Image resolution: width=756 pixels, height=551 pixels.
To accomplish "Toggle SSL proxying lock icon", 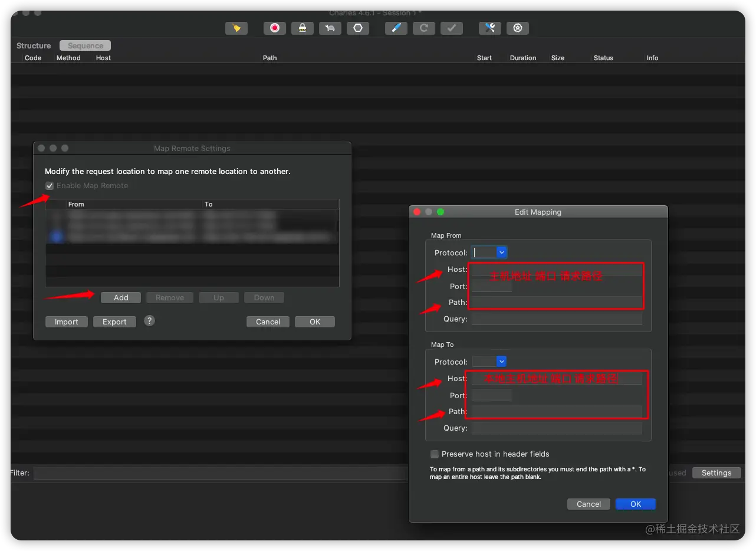I will 303,28.
